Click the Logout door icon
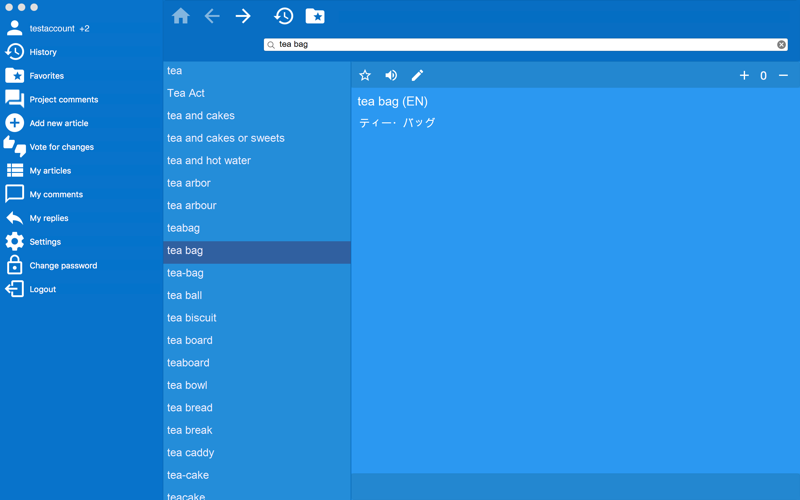Viewport: 800px width, 500px height. [14, 289]
